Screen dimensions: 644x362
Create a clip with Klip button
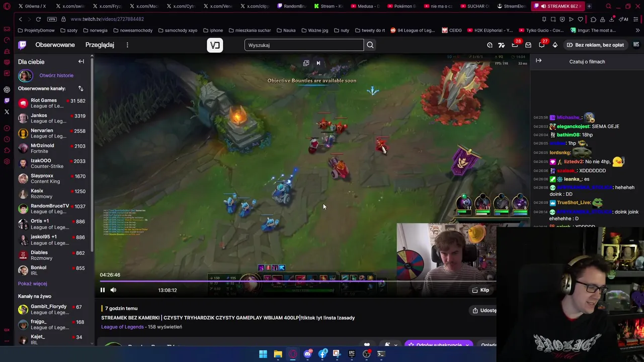(x=480, y=290)
